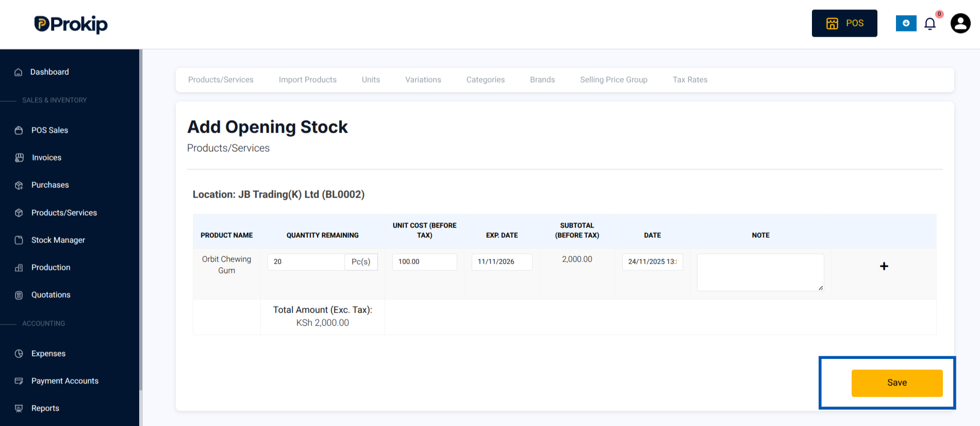Click the Prokip logo

point(71,24)
